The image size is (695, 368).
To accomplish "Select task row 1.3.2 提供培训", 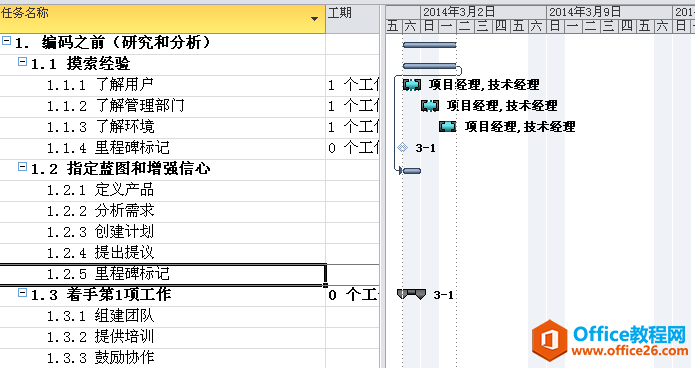I will [x=163, y=337].
